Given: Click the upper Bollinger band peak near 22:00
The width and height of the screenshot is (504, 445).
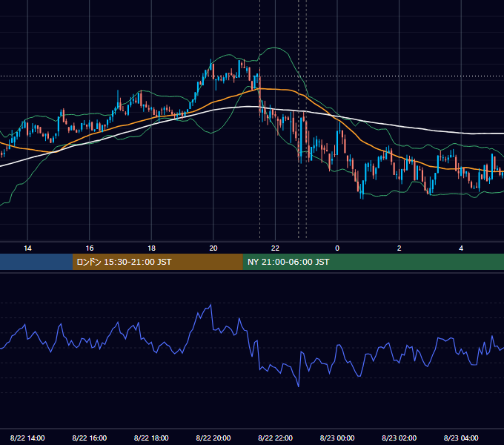Looking at the screenshot, I should point(275,48).
